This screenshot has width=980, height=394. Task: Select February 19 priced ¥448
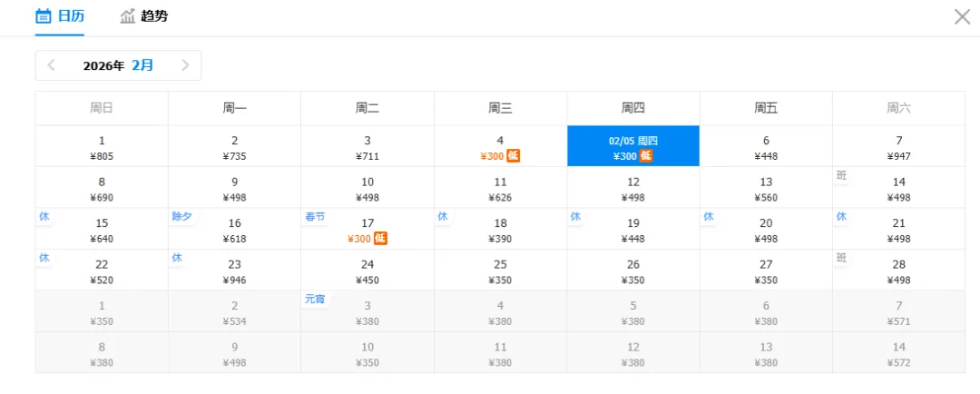633,229
